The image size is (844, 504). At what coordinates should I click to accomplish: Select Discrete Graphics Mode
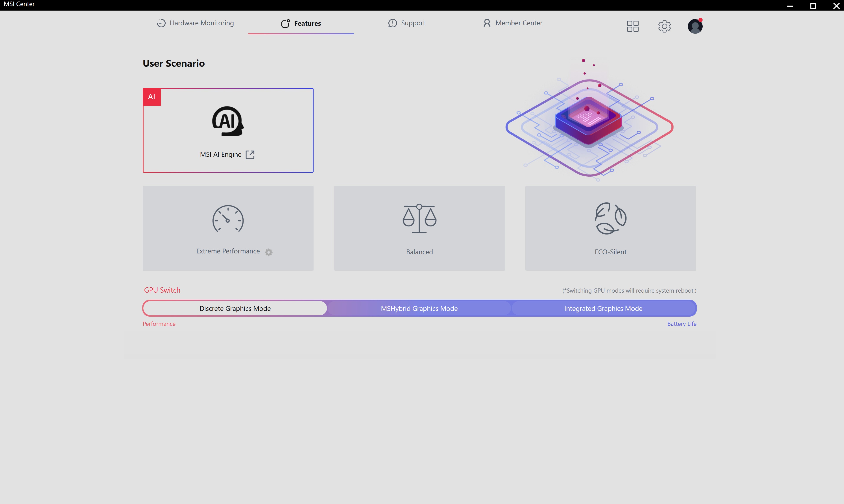(235, 308)
